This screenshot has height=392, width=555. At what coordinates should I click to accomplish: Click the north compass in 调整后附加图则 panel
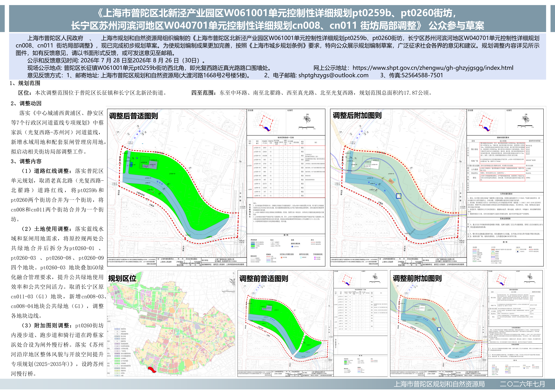525,119
